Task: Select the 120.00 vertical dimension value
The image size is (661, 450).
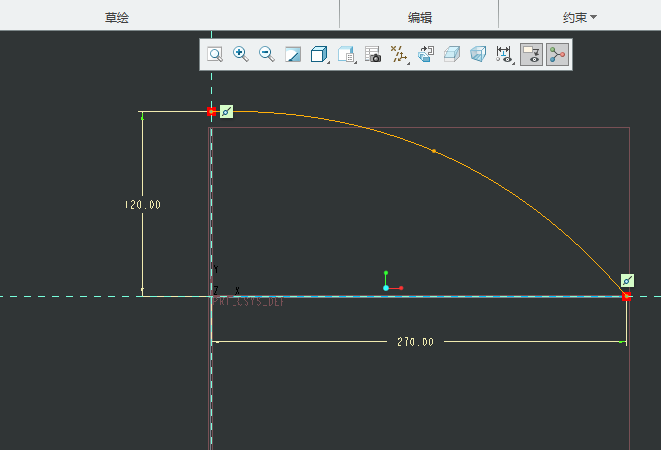Action: [142, 205]
